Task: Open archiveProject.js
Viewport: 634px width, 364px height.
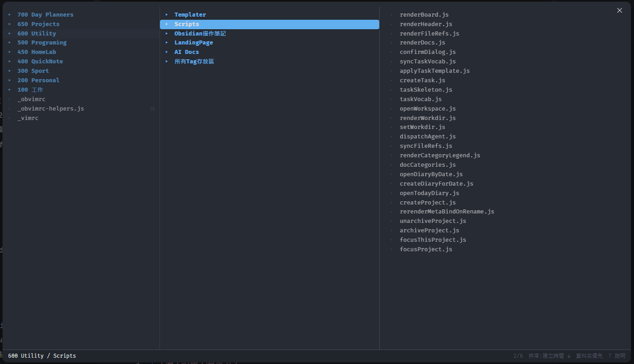Action: (x=430, y=231)
